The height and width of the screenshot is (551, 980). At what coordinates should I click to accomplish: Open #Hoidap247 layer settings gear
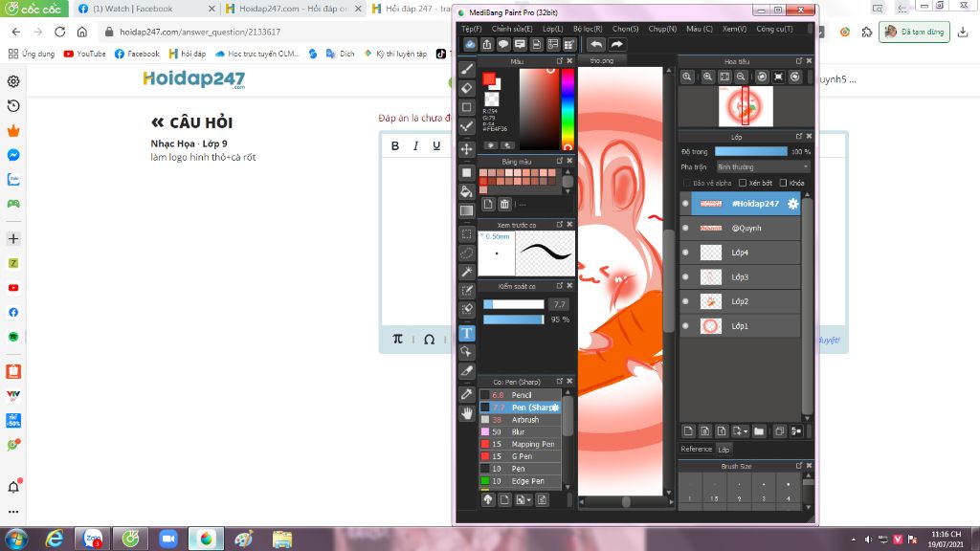click(792, 204)
